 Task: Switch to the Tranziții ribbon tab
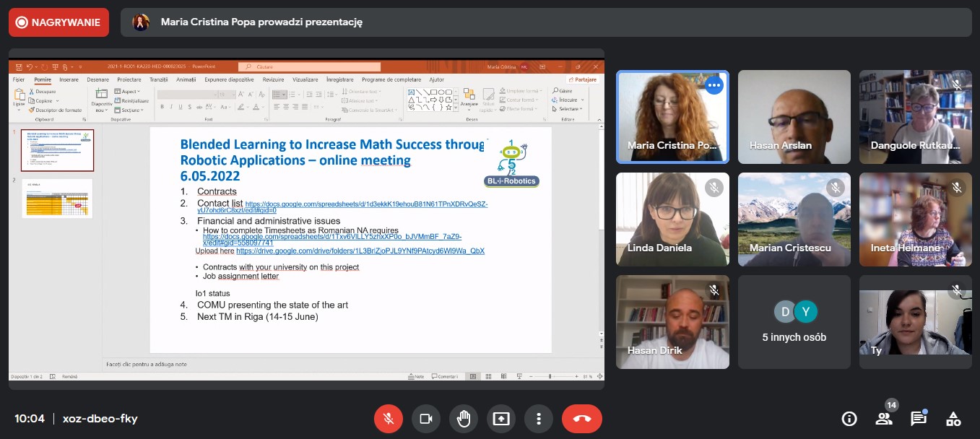pyautogui.click(x=158, y=79)
